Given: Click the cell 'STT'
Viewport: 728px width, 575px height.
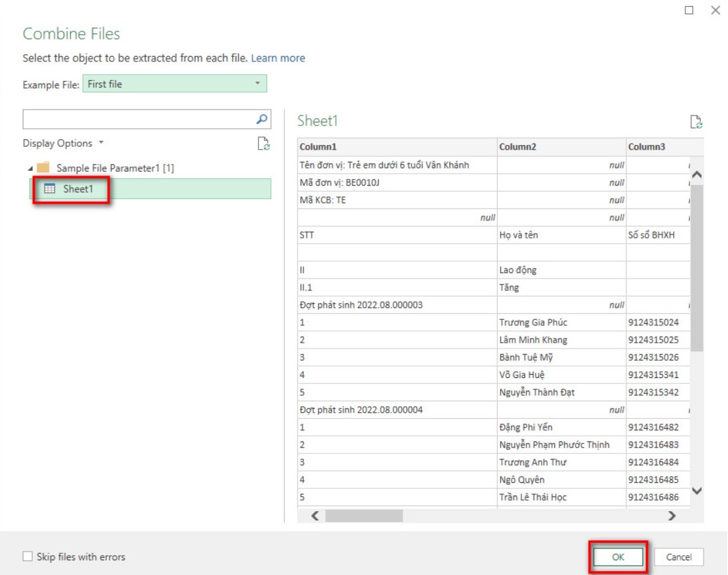Looking at the screenshot, I should pyautogui.click(x=397, y=235).
